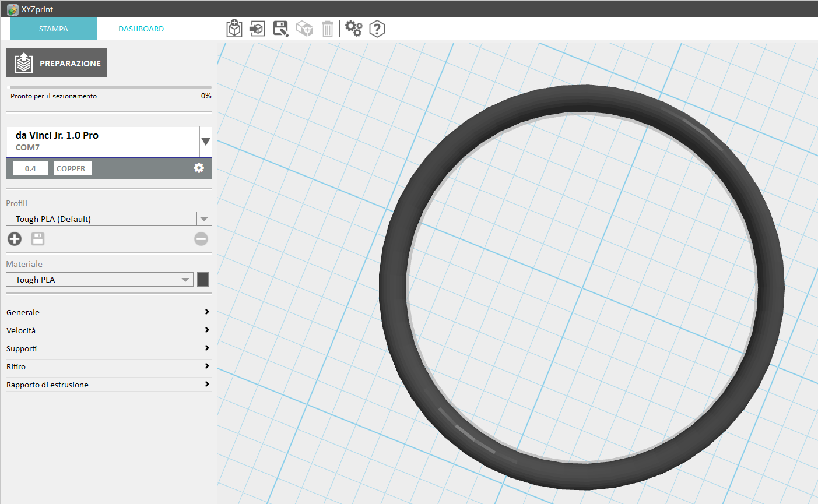Remove the profile with the minus icon
The image size is (818, 504).
tap(201, 238)
